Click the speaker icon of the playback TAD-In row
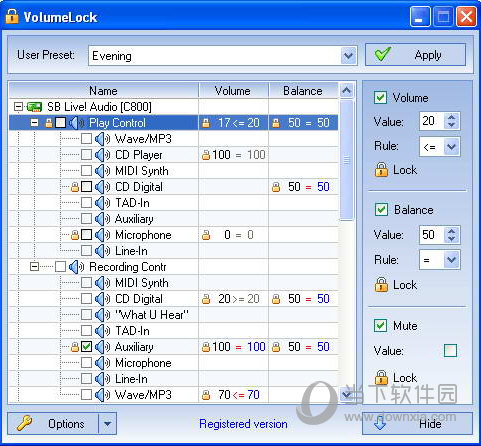Image resolution: width=481 pixels, height=446 pixels. (102, 203)
